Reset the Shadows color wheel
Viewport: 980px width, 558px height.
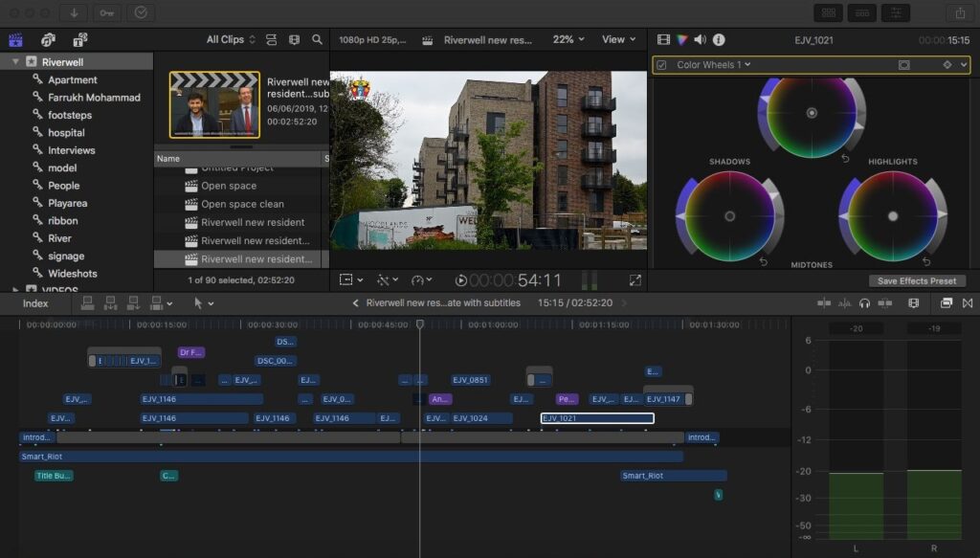pyautogui.click(x=763, y=261)
